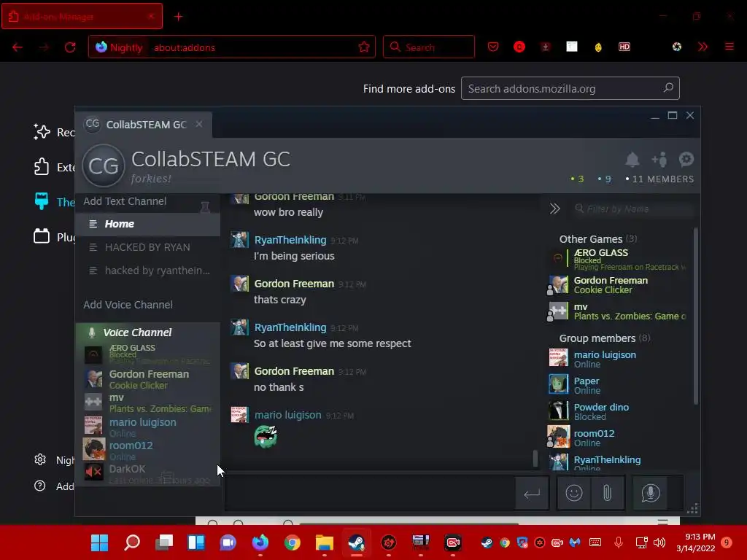747x560 pixels.
Task: Open Extensions in Add-ons Manager sidebar
Action: coord(53,167)
